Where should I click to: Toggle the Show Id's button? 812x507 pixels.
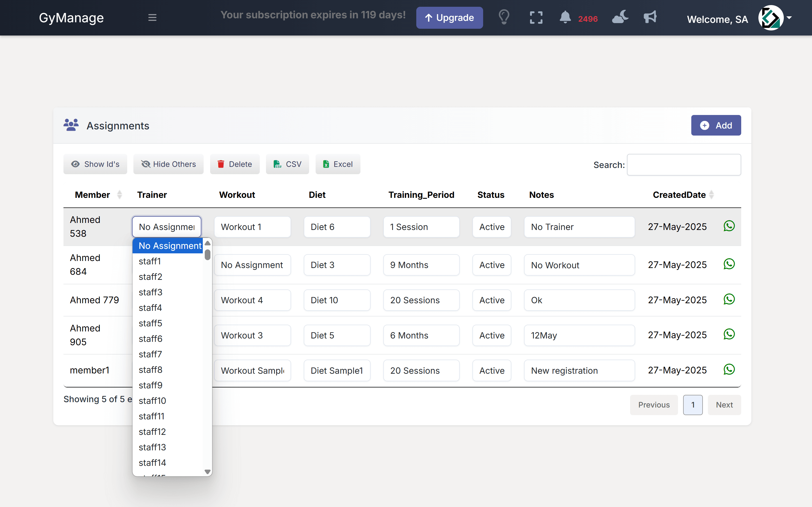click(x=95, y=164)
